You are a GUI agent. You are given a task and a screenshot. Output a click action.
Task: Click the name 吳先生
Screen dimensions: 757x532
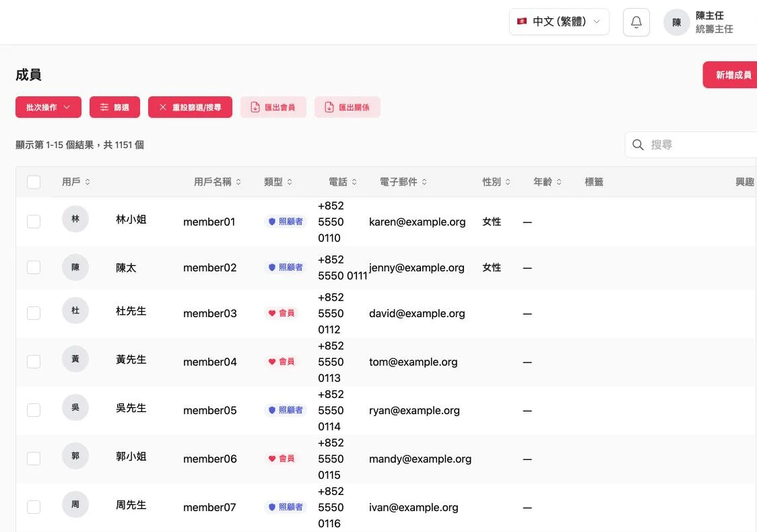[131, 408]
